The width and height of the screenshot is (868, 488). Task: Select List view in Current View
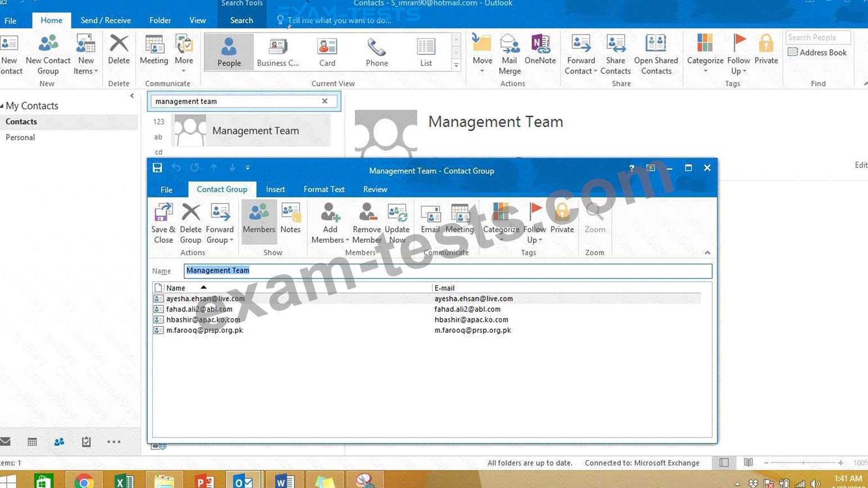tap(426, 52)
